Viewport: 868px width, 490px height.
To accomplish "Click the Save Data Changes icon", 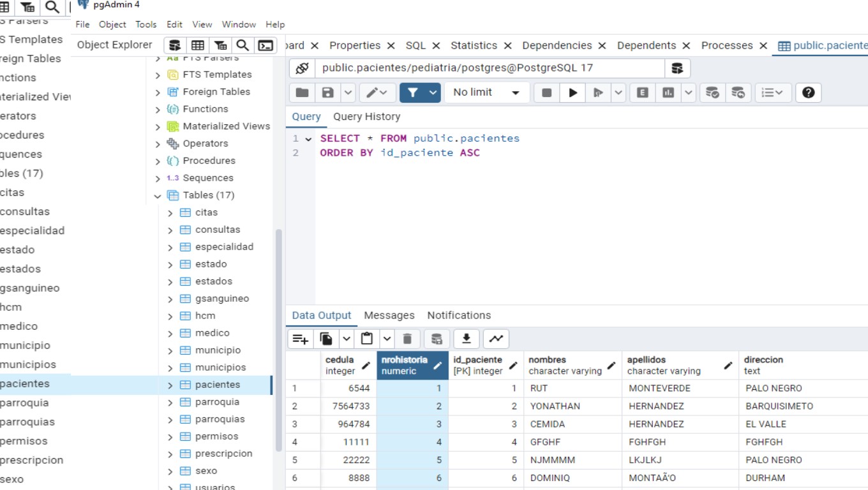I will [x=437, y=339].
